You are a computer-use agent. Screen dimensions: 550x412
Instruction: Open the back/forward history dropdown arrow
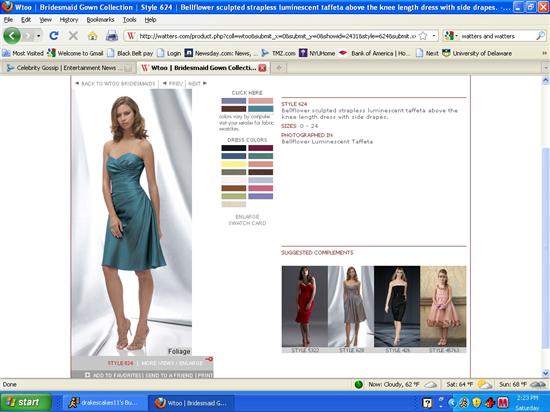point(38,36)
